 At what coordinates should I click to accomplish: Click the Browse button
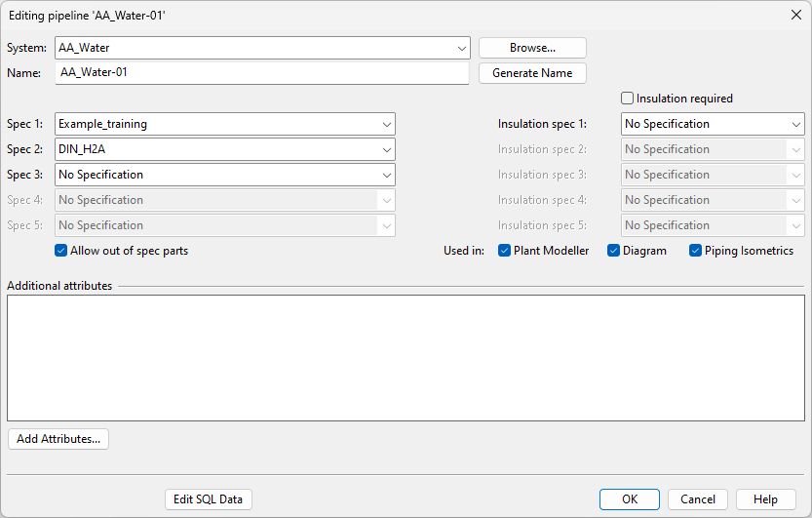pos(532,48)
